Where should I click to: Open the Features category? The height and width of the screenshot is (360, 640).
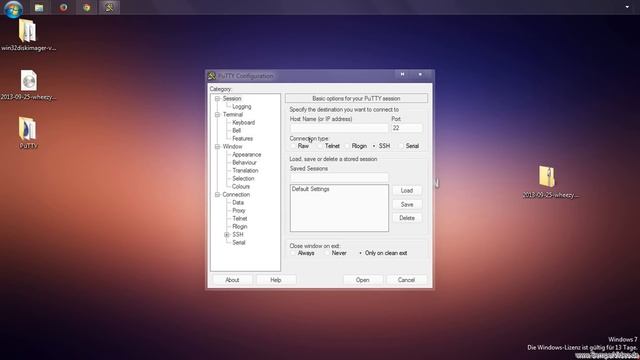pyautogui.click(x=242, y=139)
